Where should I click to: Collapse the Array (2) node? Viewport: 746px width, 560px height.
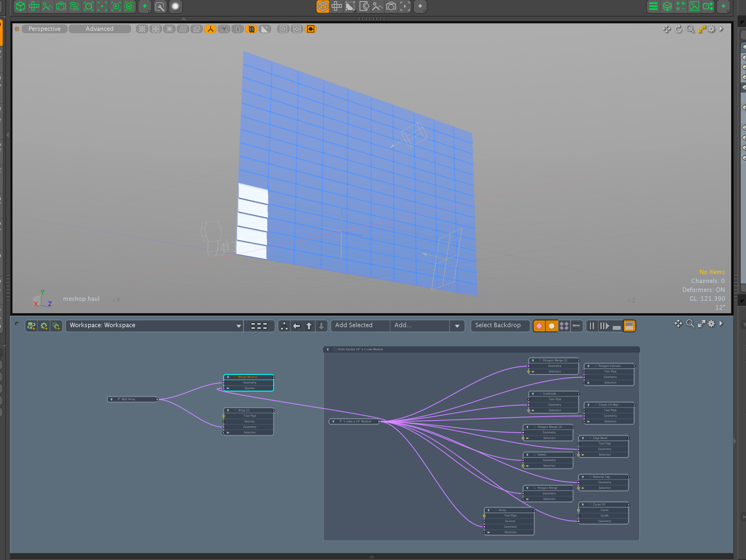228,410
